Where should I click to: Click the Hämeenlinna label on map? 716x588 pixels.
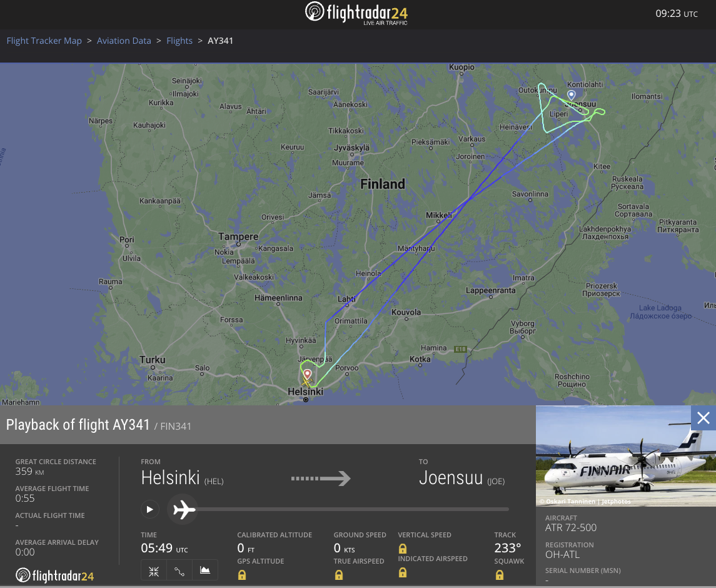click(x=278, y=298)
